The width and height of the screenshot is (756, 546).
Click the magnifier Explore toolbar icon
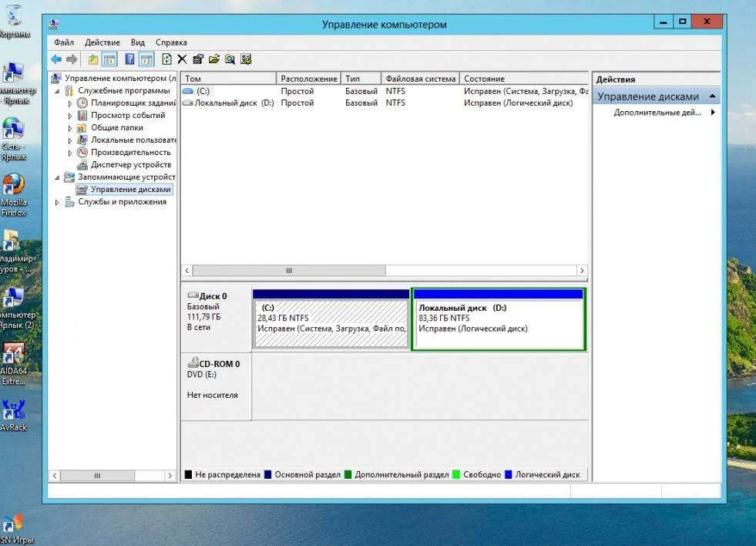tap(230, 59)
